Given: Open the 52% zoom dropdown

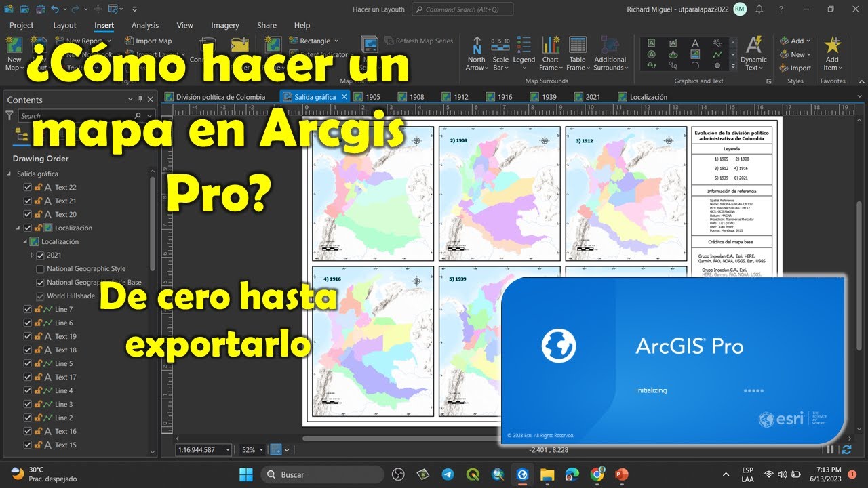Looking at the screenshot, I should click(x=262, y=449).
